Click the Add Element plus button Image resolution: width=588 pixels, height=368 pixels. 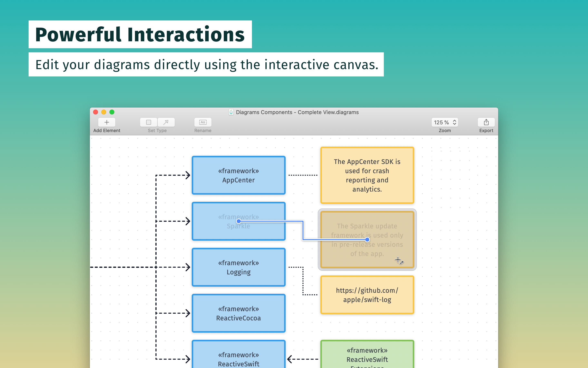click(107, 122)
